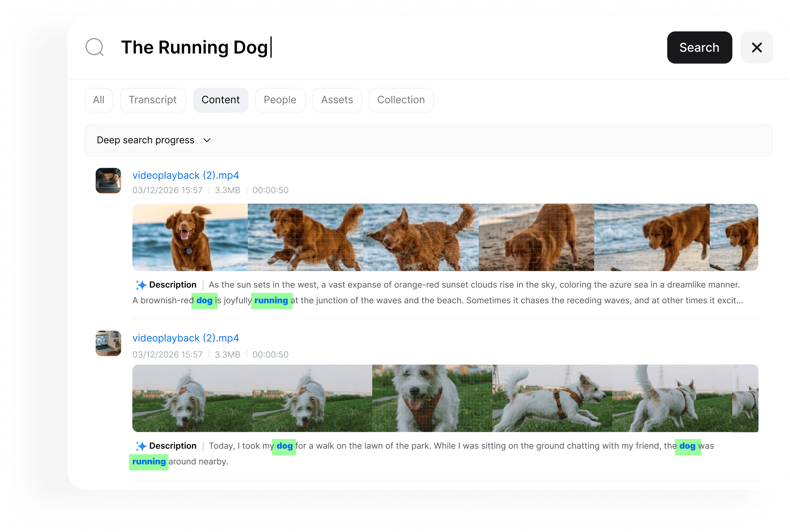
Task: Expand the Deep search progress chevron
Action: (x=207, y=140)
